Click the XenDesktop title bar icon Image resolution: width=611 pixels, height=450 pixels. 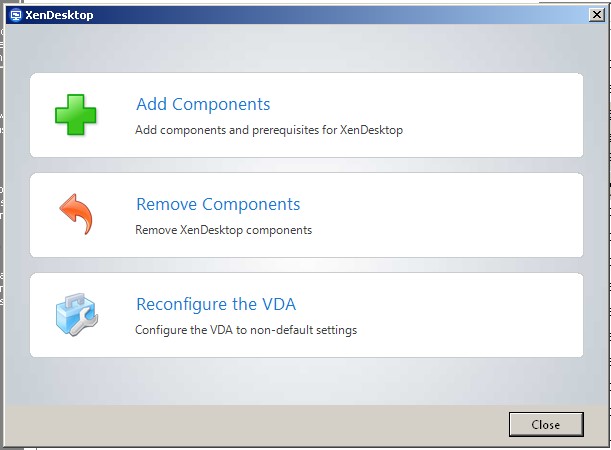point(16,15)
